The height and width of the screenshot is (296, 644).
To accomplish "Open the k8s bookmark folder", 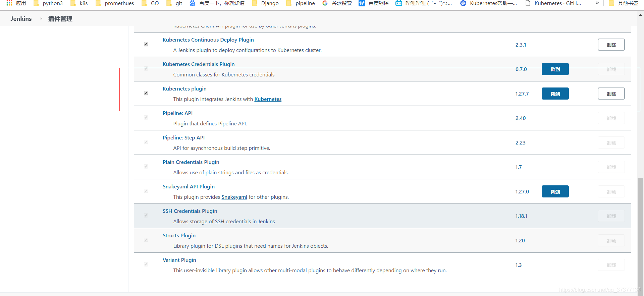I will (x=79, y=3).
